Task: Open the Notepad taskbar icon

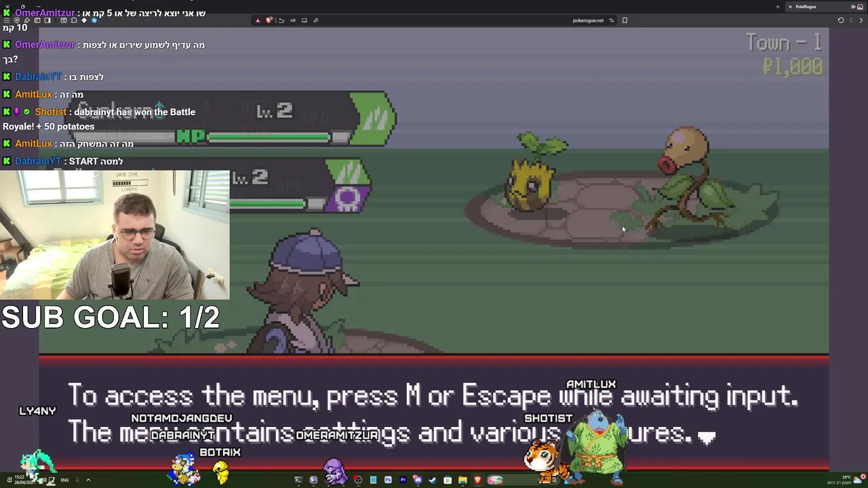Action: (x=373, y=480)
